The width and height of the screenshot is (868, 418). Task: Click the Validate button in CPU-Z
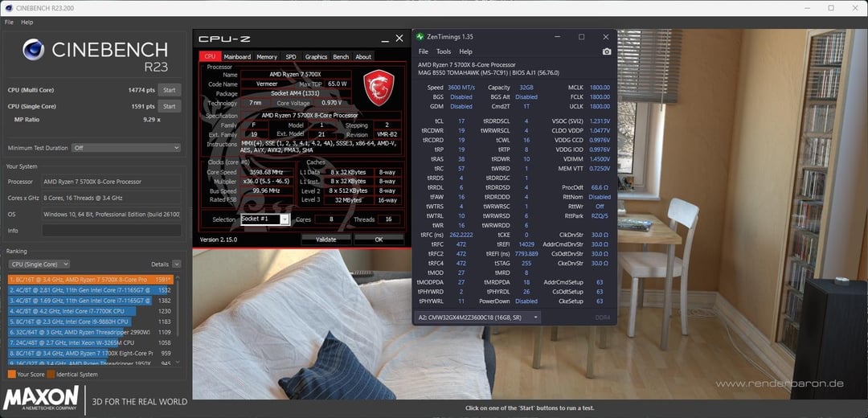(326, 240)
